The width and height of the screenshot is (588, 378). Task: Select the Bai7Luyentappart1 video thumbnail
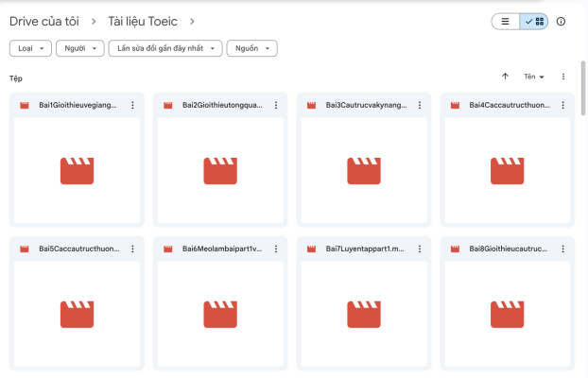(x=364, y=314)
